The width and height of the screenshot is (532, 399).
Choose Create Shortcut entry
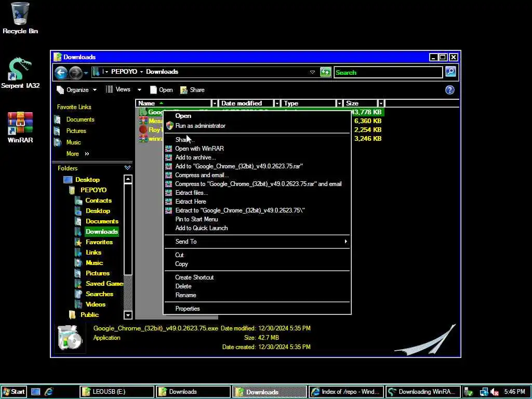click(x=257, y=277)
